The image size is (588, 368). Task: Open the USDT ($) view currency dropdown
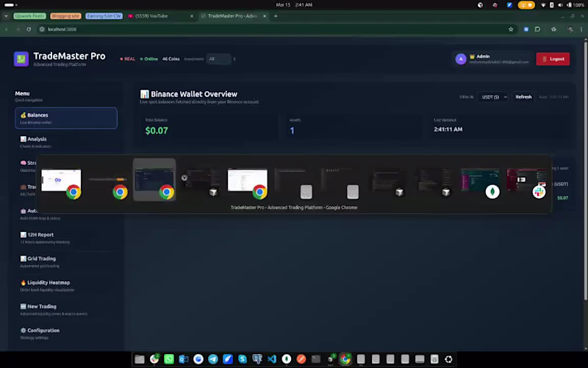pos(492,97)
